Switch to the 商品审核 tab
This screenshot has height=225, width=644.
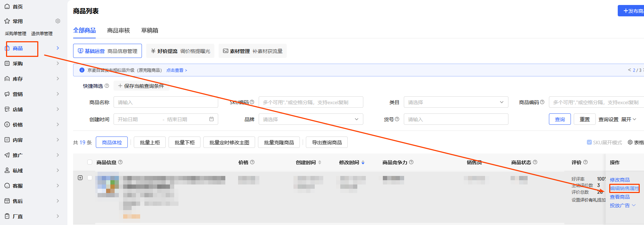tap(119, 31)
